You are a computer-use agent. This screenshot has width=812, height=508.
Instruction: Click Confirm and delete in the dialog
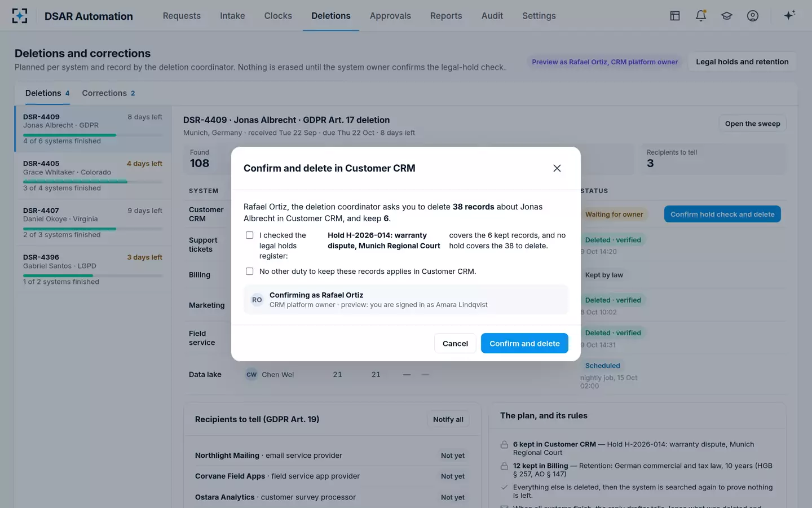[524, 343]
